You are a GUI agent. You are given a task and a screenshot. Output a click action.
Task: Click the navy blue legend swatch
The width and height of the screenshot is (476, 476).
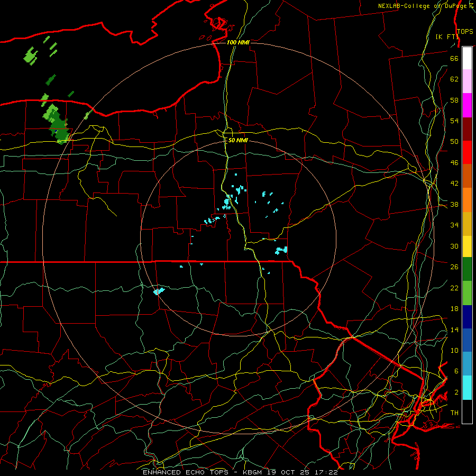tap(467, 317)
